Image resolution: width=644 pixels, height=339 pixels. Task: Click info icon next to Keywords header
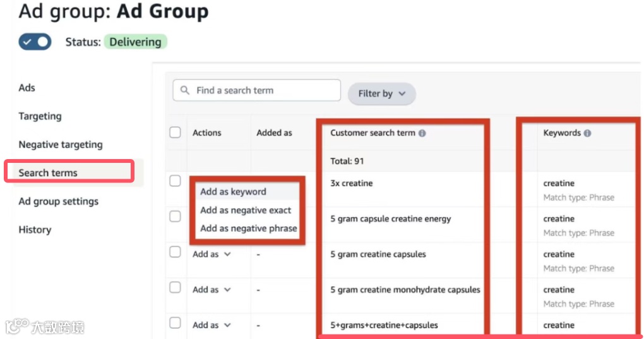pos(588,133)
